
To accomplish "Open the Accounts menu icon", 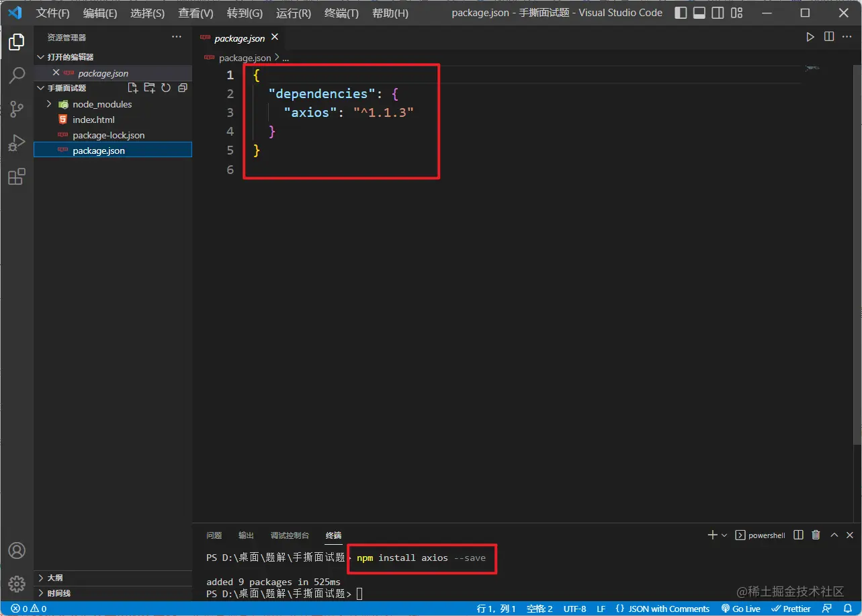I will (x=17, y=550).
